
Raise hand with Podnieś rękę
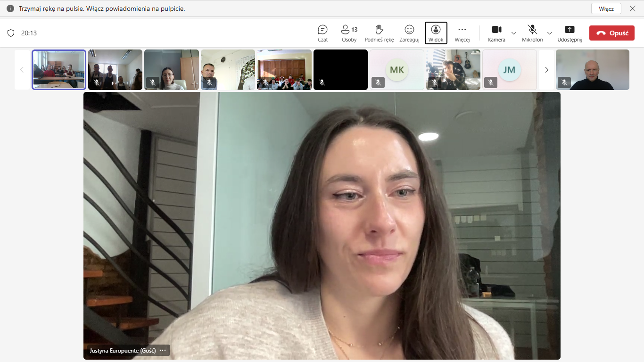pos(379,33)
